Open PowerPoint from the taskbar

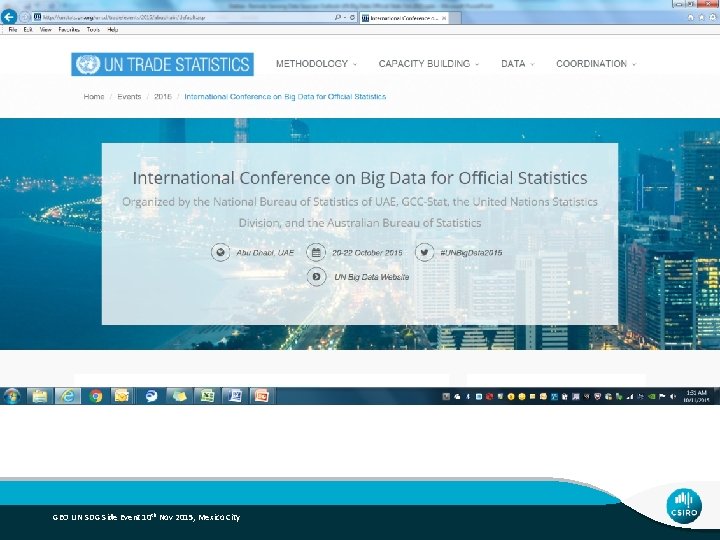262,396
